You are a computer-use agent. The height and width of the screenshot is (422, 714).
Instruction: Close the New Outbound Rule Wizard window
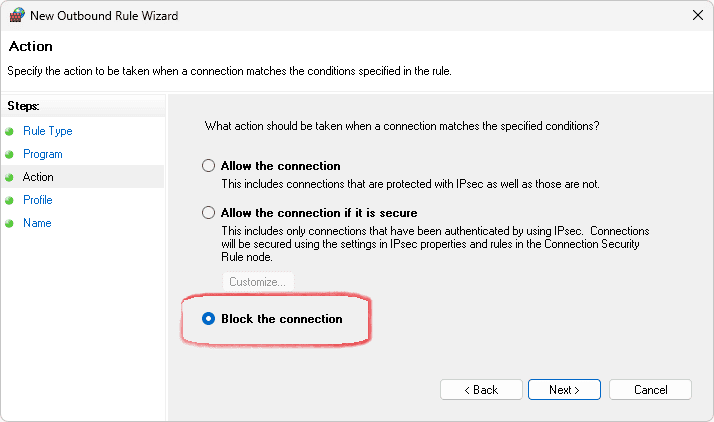click(697, 15)
